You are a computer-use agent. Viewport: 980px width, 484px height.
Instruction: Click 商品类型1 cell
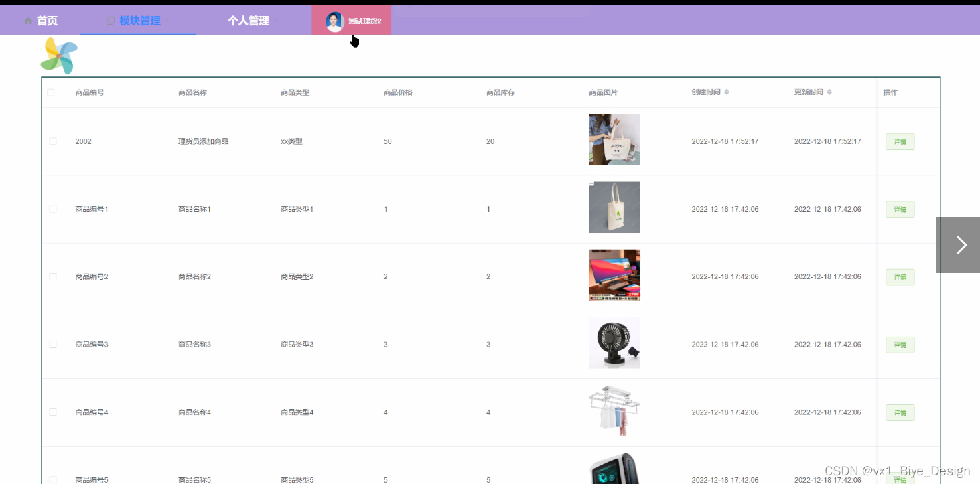297,209
